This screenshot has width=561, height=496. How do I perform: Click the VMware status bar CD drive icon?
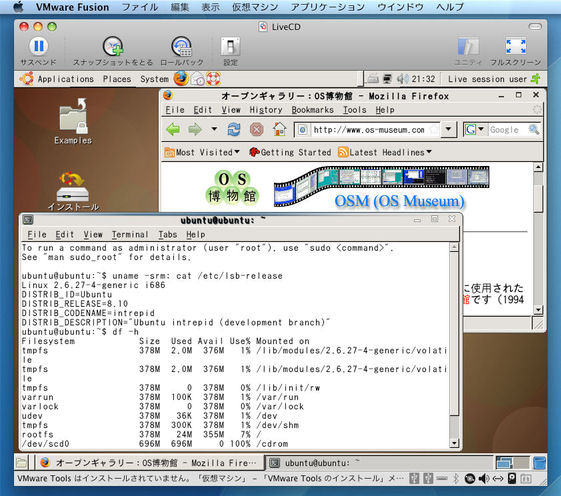pos(470,478)
